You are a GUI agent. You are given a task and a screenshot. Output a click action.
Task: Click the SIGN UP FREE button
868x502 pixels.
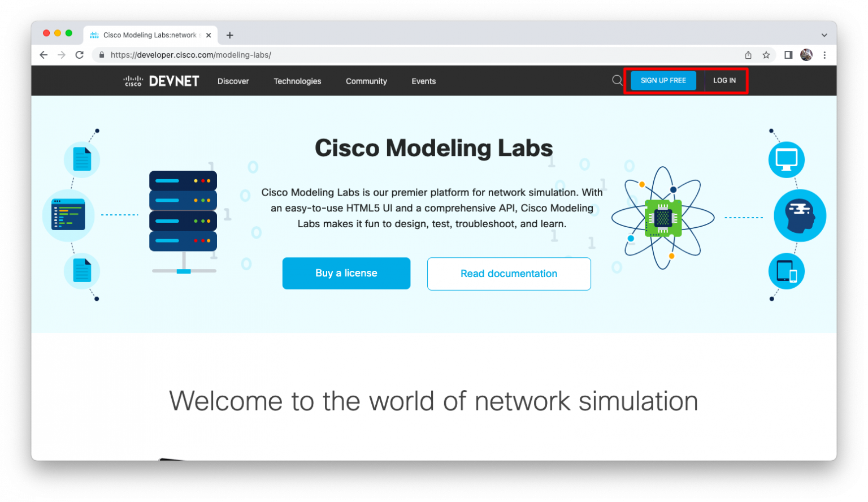click(663, 80)
